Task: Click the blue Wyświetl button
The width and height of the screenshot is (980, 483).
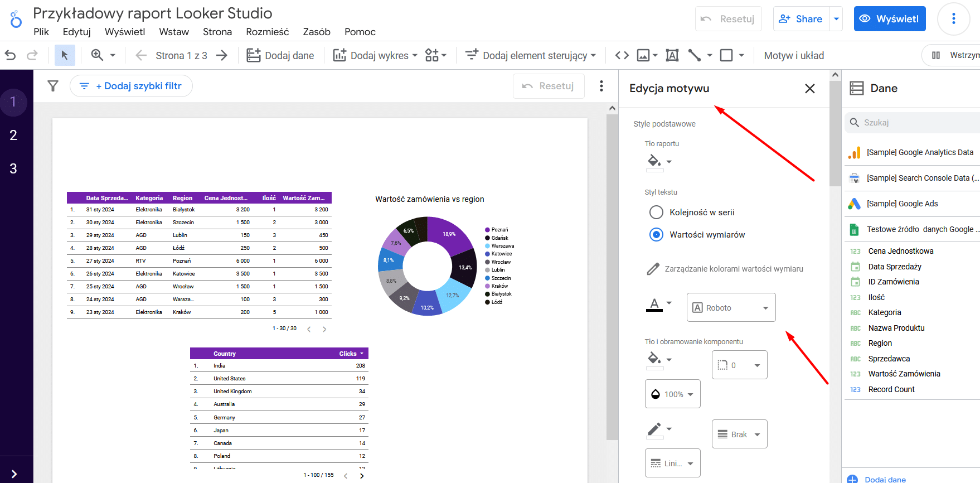Action: tap(890, 19)
